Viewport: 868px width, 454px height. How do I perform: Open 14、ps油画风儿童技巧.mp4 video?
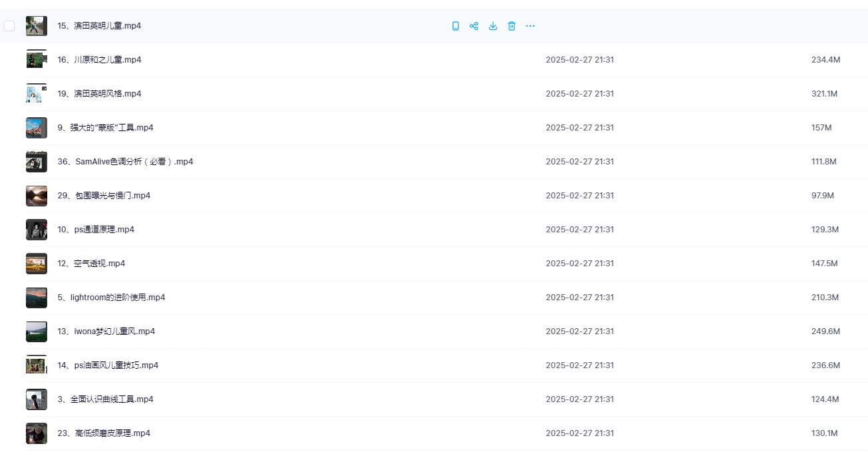pyautogui.click(x=108, y=365)
